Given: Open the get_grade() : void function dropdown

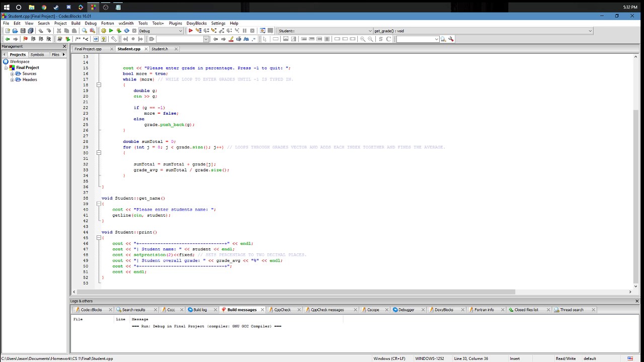Looking at the screenshot, I should tap(483, 31).
